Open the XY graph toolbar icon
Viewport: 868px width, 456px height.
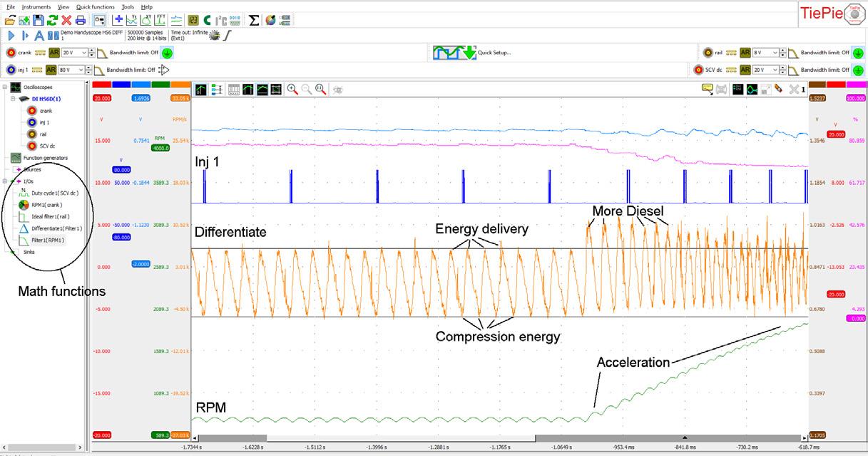147,20
